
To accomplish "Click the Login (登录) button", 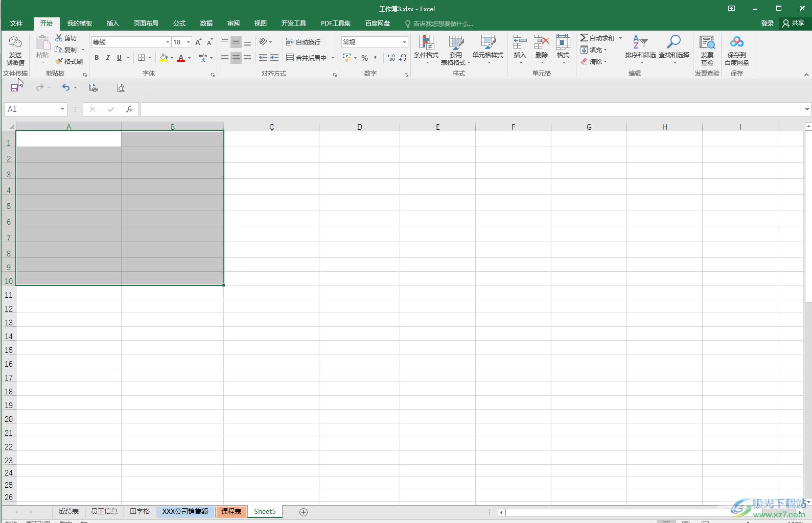I will [x=767, y=23].
